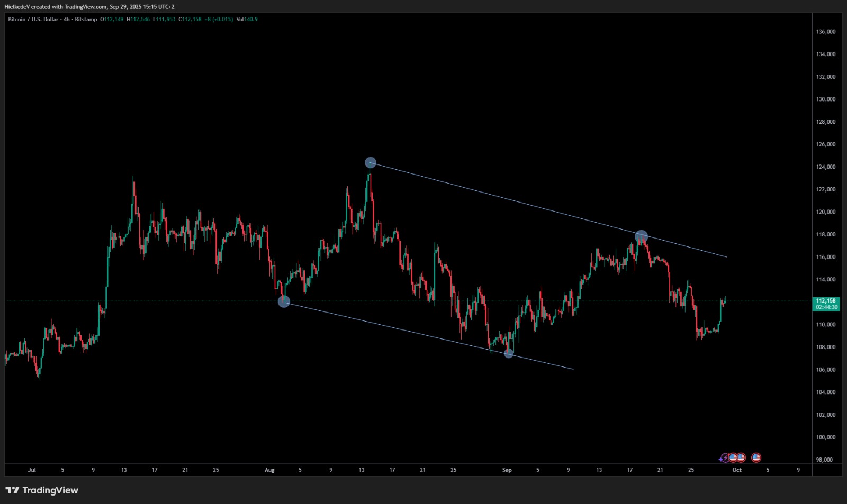Click the Vol 140.9 volume indicator

(x=247, y=19)
